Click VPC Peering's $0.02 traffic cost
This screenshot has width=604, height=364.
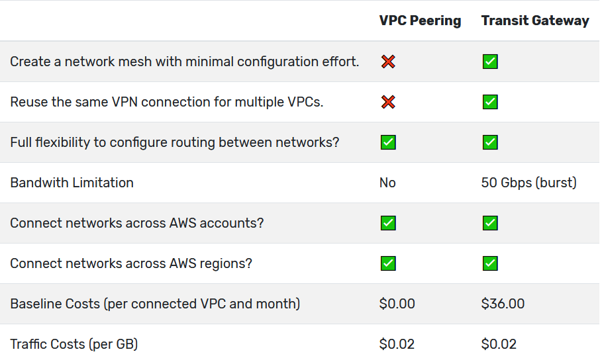(397, 344)
